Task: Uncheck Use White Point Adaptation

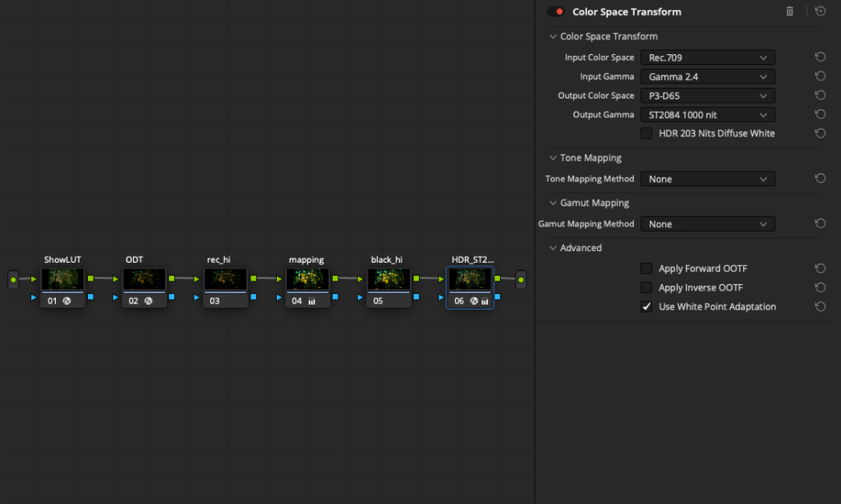Action: (x=646, y=307)
